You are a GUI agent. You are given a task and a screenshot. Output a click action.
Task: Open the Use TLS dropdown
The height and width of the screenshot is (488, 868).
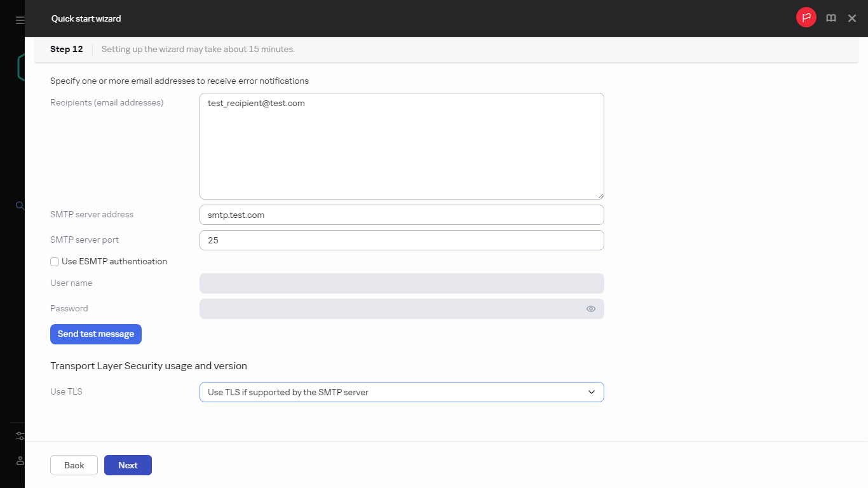click(402, 392)
